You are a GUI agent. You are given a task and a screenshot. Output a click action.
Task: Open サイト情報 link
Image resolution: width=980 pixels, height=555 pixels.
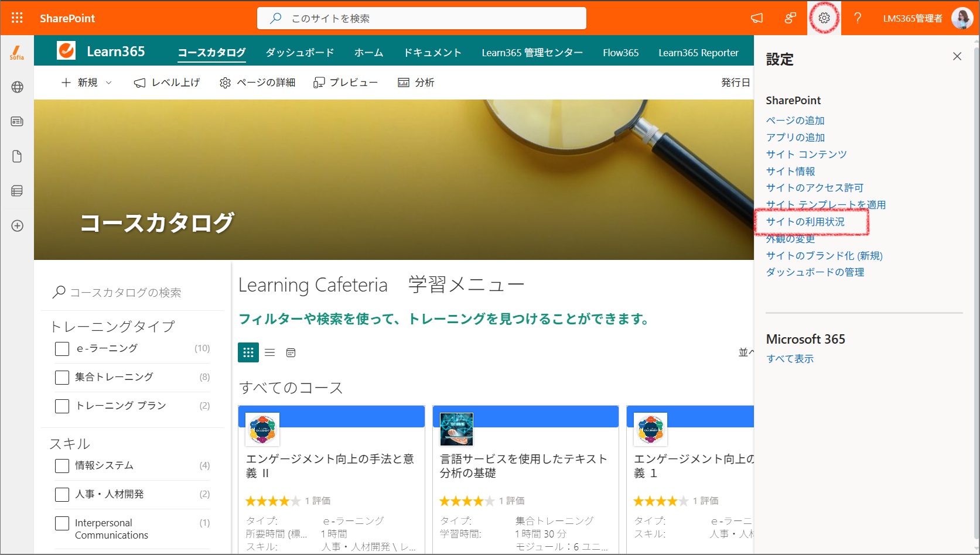click(790, 171)
